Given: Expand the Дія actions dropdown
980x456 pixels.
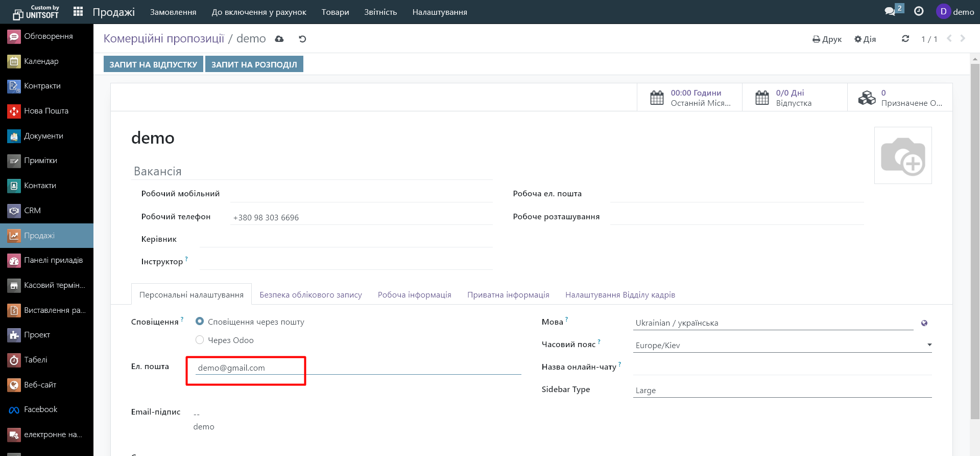Looking at the screenshot, I should pyautogui.click(x=865, y=39).
